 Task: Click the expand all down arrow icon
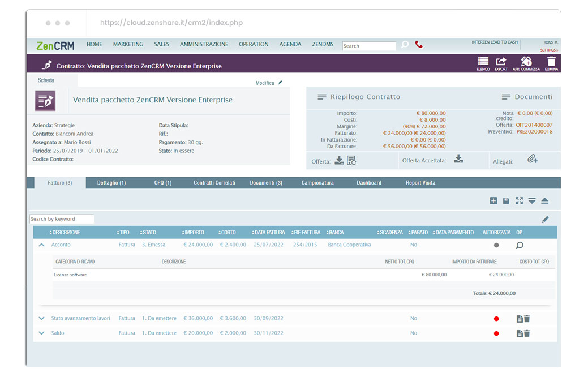click(x=532, y=200)
